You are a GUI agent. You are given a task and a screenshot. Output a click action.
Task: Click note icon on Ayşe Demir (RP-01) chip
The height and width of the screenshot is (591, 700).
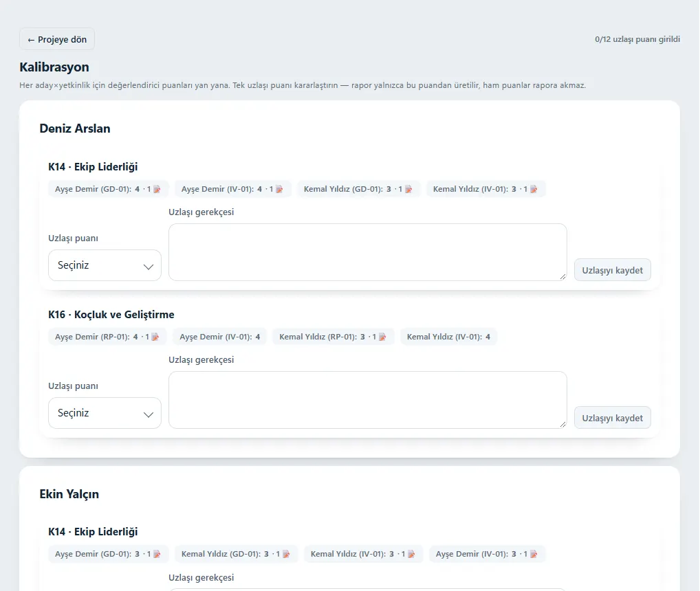(x=155, y=337)
